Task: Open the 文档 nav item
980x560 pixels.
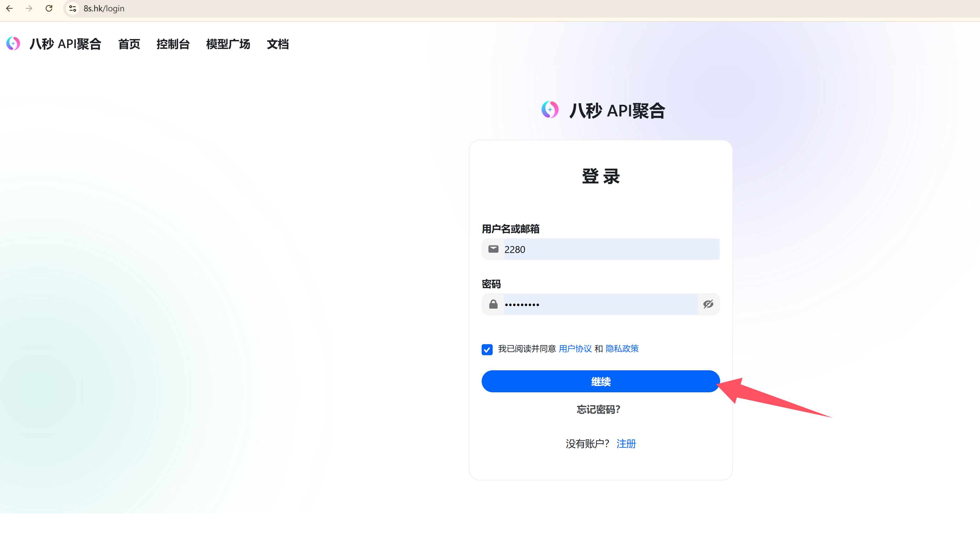Action: tap(278, 44)
